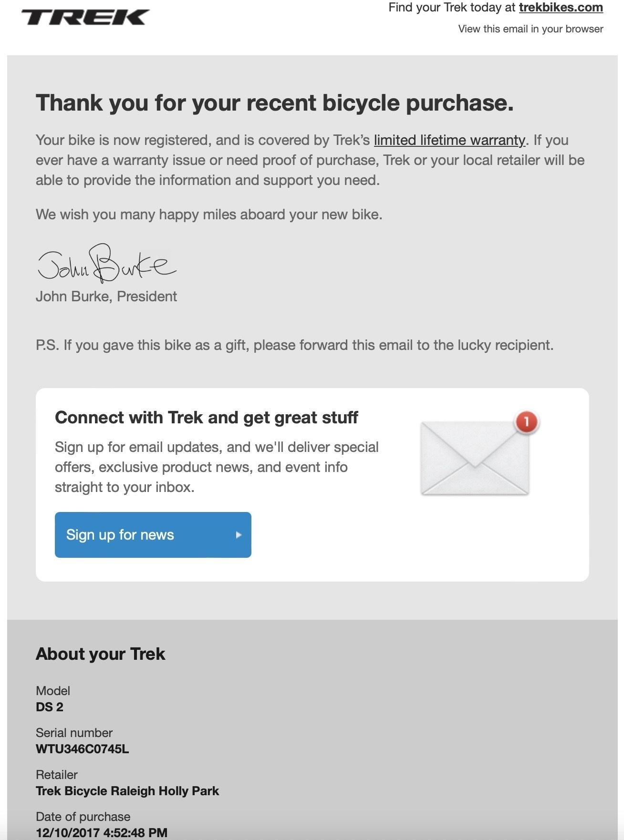
Task: Click the arrow in the sign-up button
Action: 239,535
